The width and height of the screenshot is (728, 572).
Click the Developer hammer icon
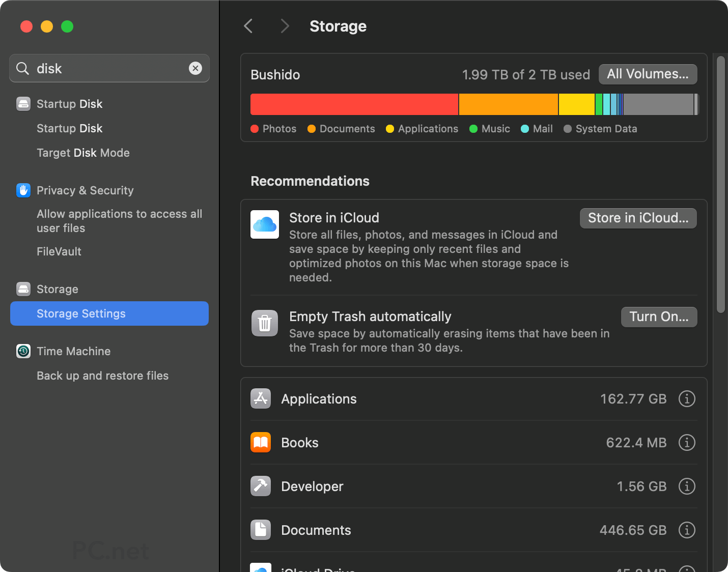pos(261,486)
